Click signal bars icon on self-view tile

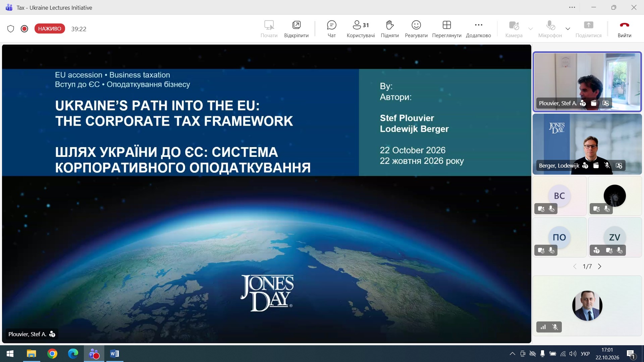[x=543, y=327]
